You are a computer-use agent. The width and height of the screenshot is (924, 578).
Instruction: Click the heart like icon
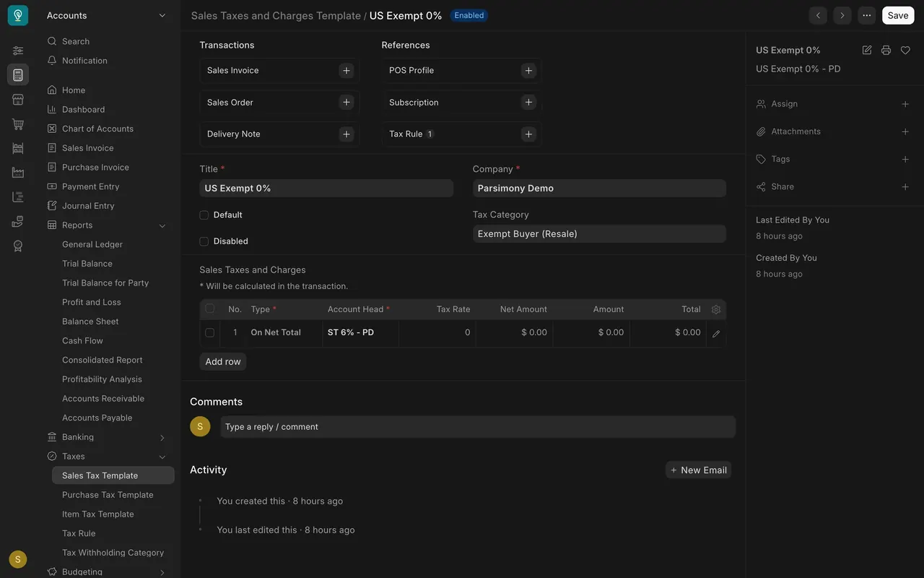point(905,50)
